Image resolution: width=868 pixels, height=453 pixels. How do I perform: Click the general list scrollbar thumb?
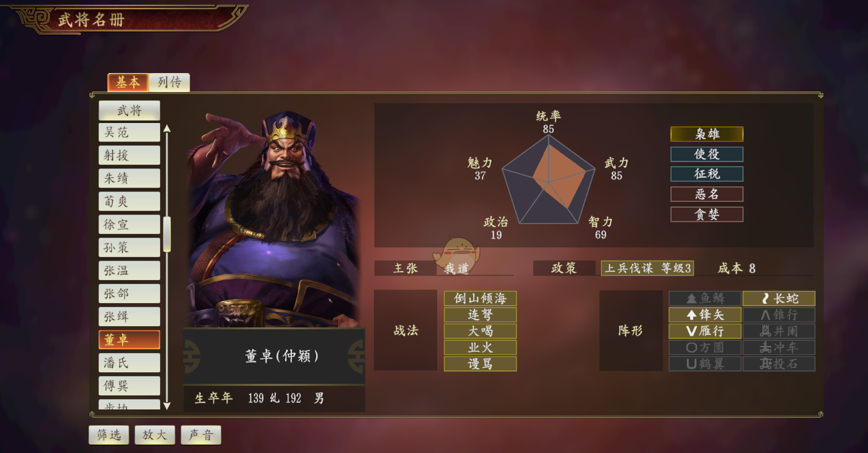pos(167,234)
